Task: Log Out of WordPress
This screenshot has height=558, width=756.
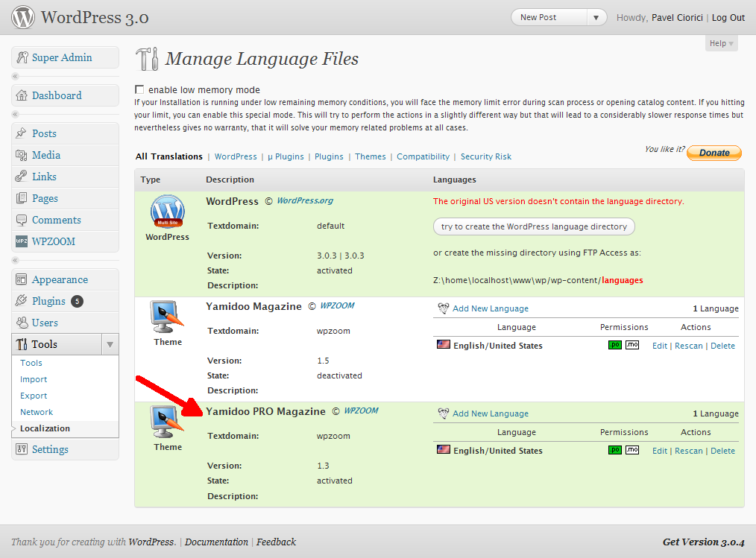Action: click(x=728, y=17)
